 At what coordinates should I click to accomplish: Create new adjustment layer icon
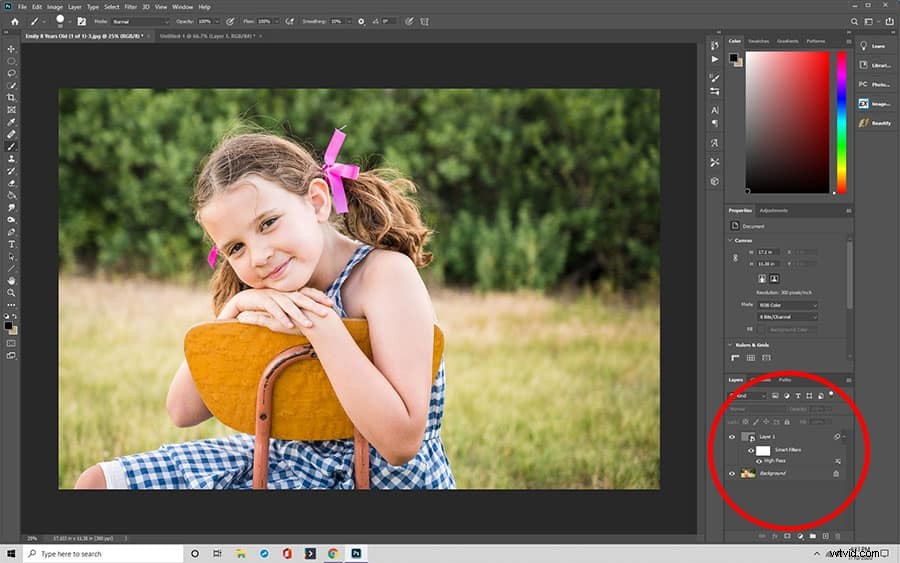tap(800, 536)
